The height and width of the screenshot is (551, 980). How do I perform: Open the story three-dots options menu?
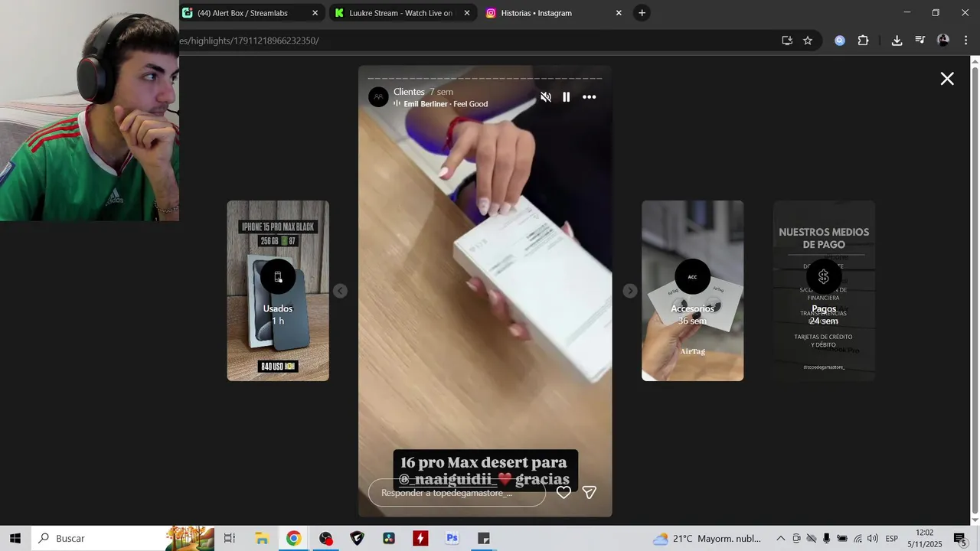coord(590,97)
